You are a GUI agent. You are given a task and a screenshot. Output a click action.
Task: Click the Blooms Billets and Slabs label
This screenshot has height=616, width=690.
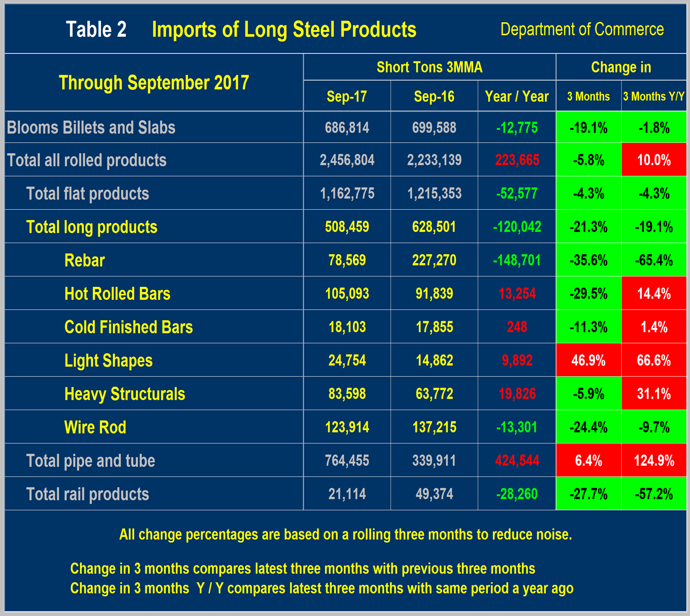tap(91, 128)
